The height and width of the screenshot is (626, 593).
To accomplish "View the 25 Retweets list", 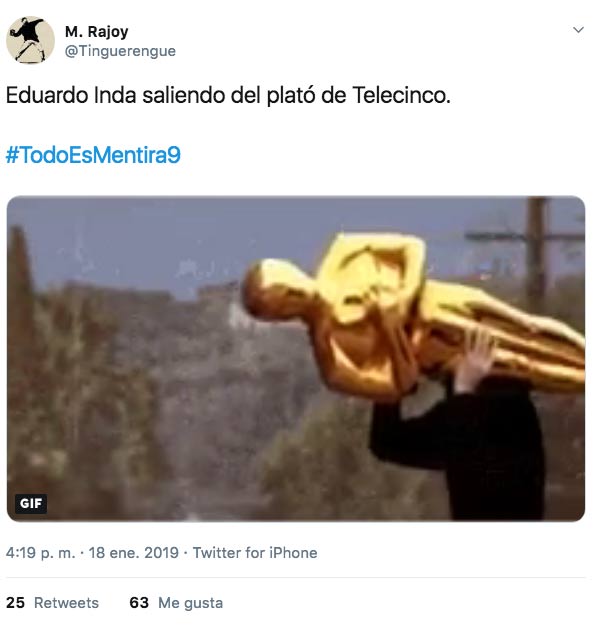I will click(52, 603).
